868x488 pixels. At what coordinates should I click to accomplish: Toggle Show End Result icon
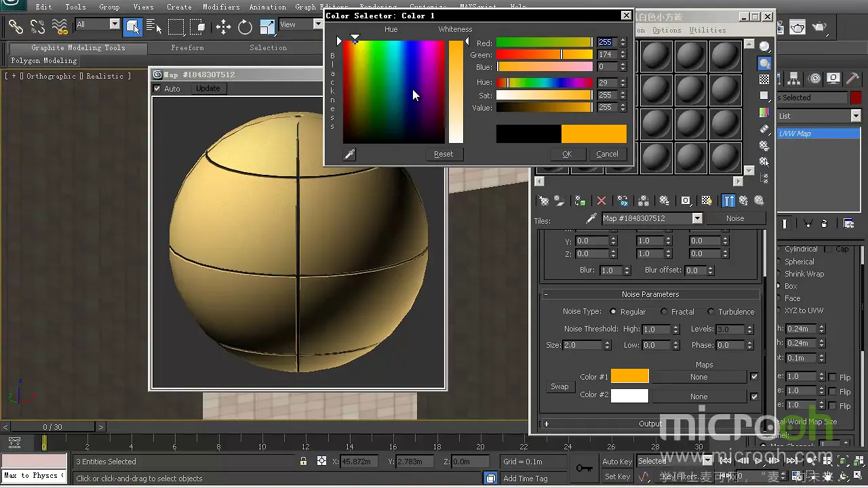(x=728, y=201)
